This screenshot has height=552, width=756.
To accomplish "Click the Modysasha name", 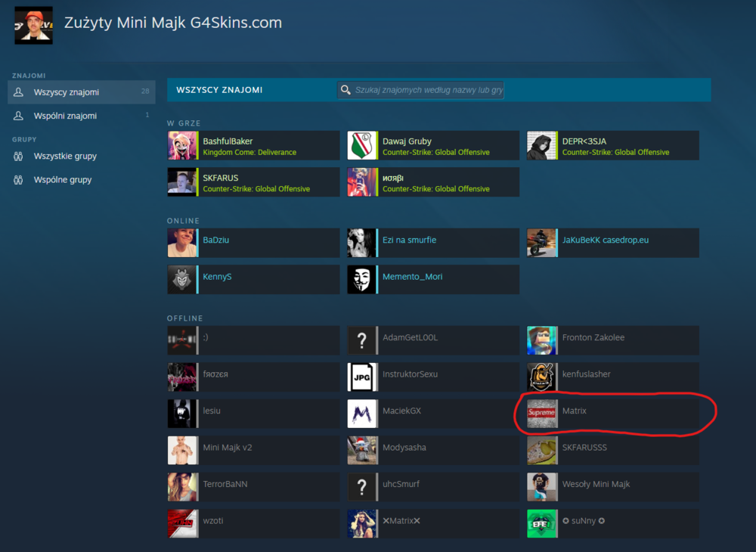I will [x=404, y=448].
